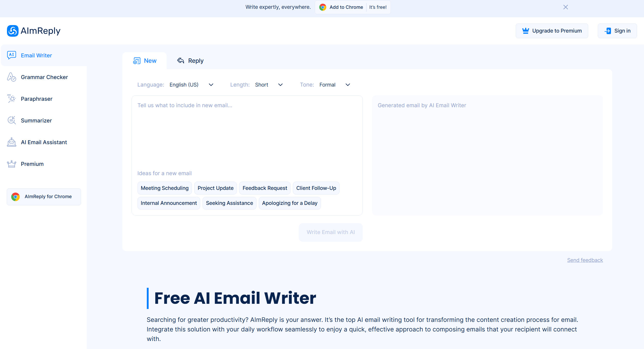Viewport: 644px width, 349px height.
Task: Click the Paraphraser sparkle icon
Action: [12, 99]
